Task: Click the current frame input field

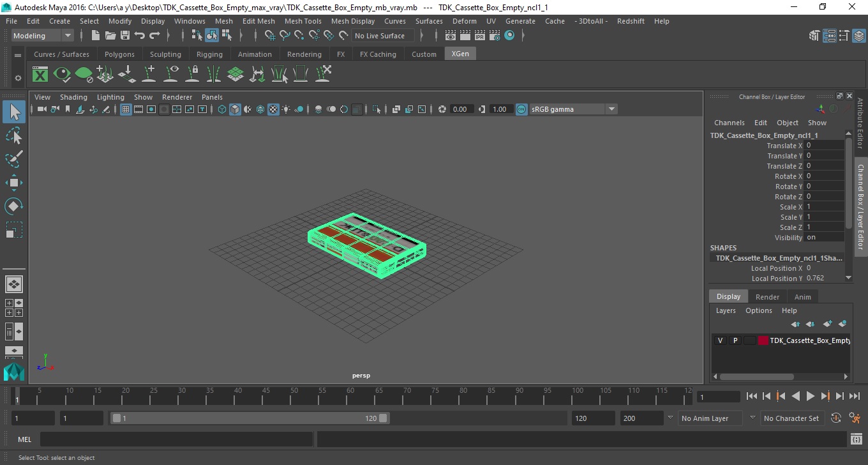Action: click(x=718, y=397)
